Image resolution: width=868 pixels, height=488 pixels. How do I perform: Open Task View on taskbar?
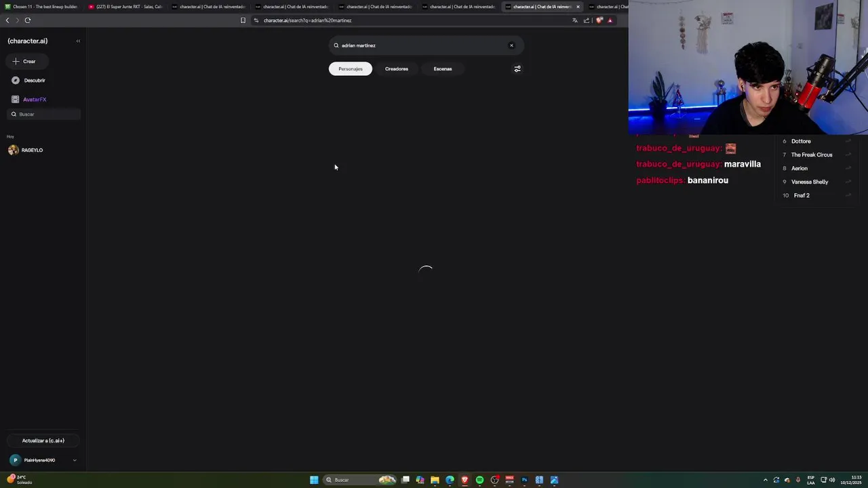406,480
